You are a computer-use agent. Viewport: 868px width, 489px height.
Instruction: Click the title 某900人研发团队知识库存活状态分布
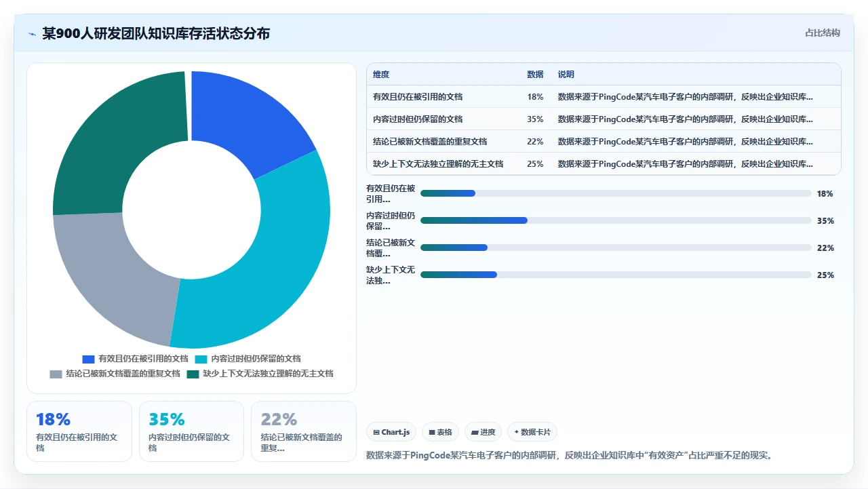pos(156,33)
